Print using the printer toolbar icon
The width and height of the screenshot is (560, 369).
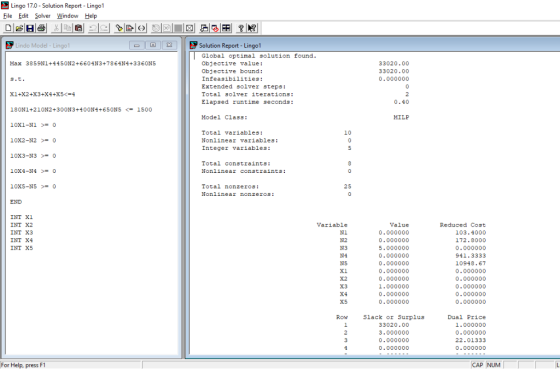click(x=41, y=28)
